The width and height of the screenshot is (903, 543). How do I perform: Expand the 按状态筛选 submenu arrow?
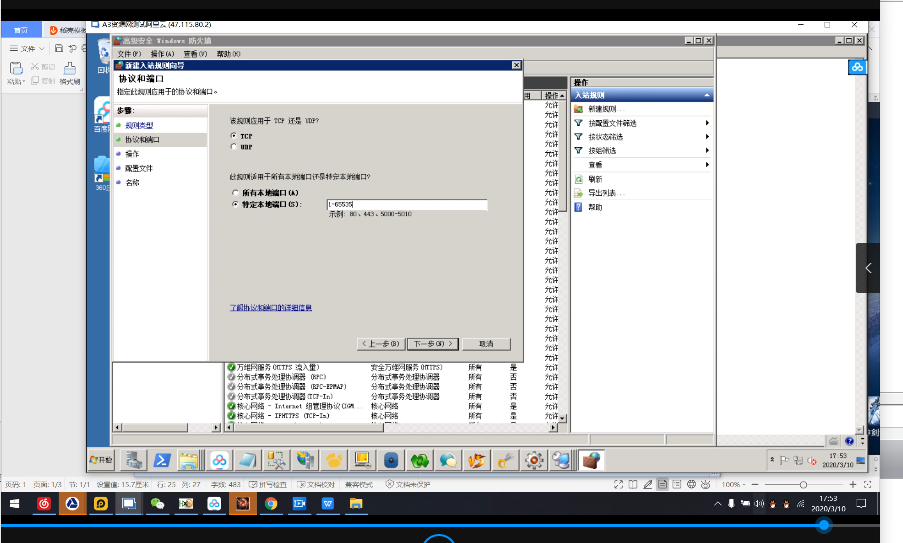[x=707, y=137]
